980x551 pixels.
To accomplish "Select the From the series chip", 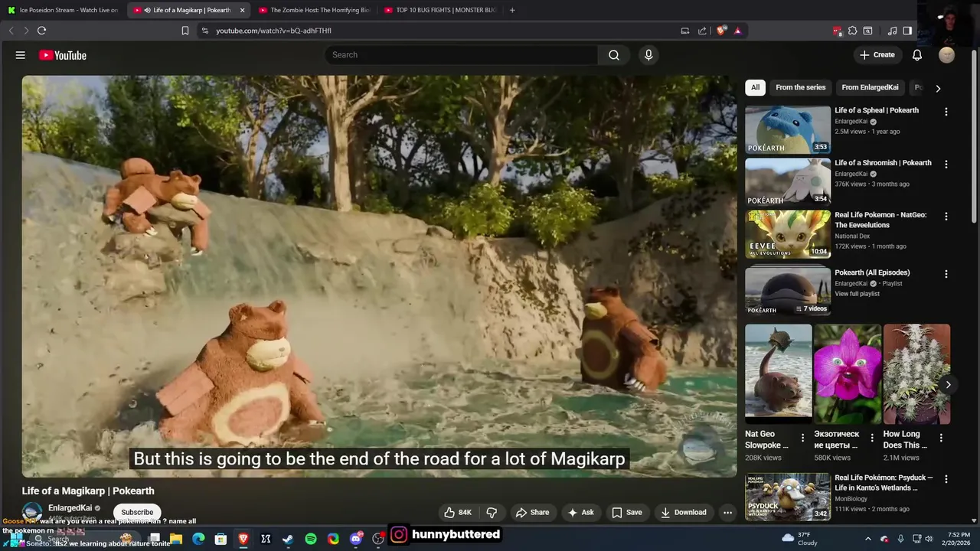I will tap(800, 87).
